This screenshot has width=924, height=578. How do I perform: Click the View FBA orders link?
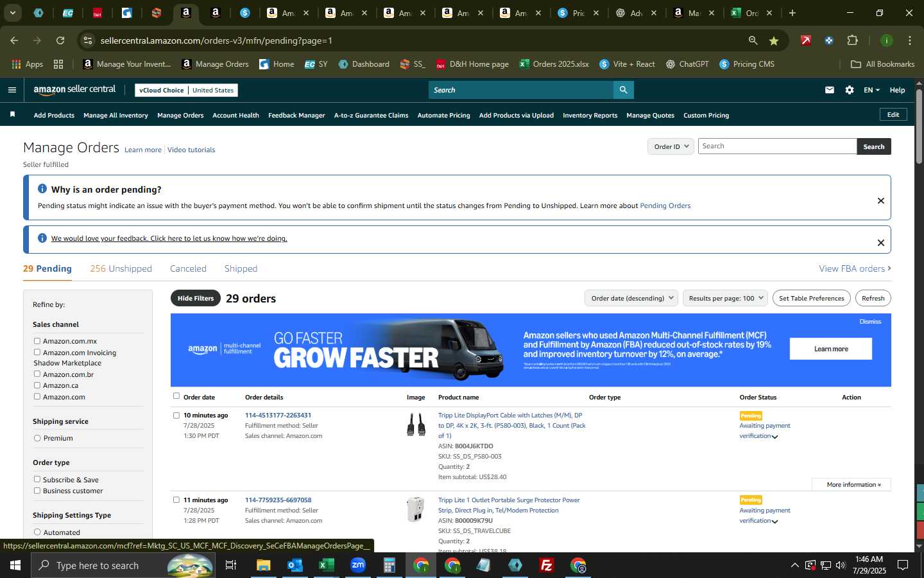855,268
